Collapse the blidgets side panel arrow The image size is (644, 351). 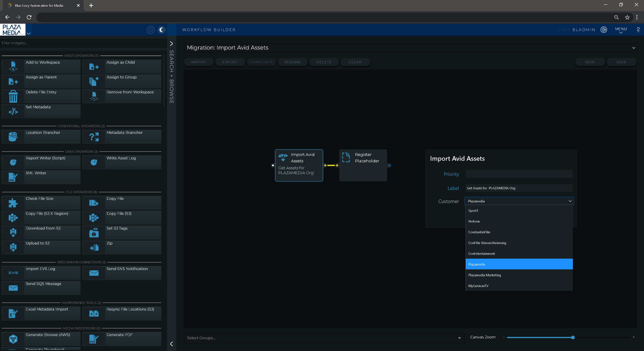click(171, 344)
